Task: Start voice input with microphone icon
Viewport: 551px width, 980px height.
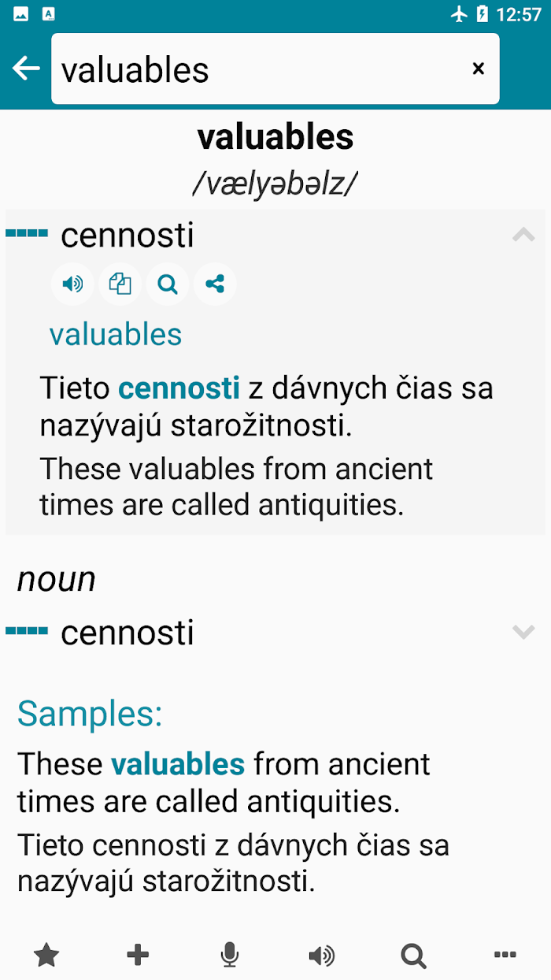Action: point(229,956)
